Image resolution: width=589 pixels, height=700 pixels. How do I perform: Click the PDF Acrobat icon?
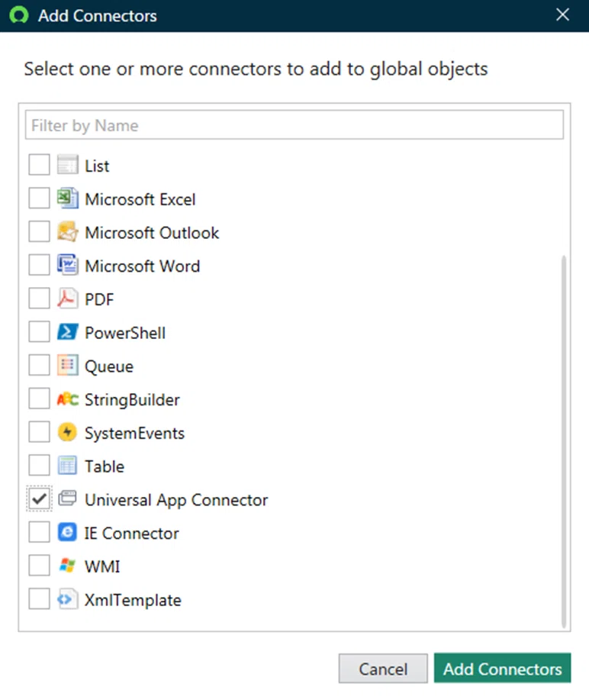pos(68,298)
